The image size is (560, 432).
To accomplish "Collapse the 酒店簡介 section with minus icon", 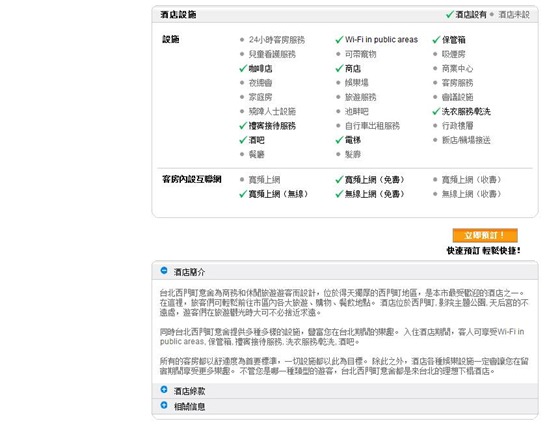I will pyautogui.click(x=164, y=270).
